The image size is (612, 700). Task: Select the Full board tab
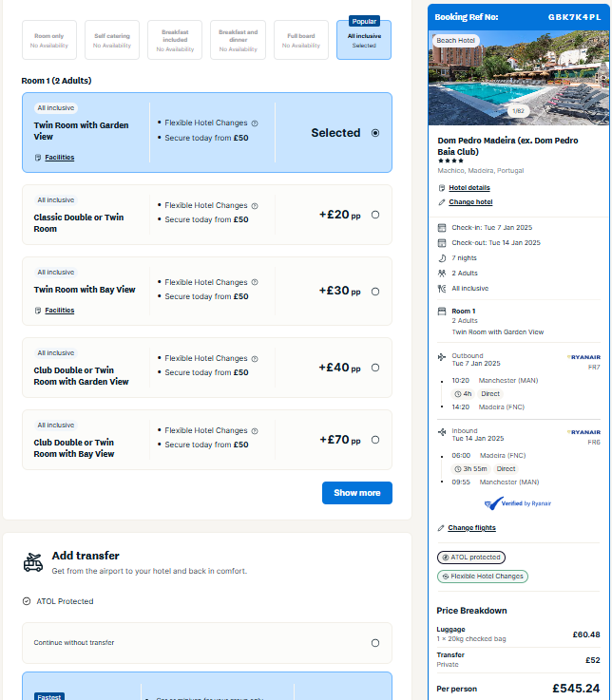click(301, 40)
